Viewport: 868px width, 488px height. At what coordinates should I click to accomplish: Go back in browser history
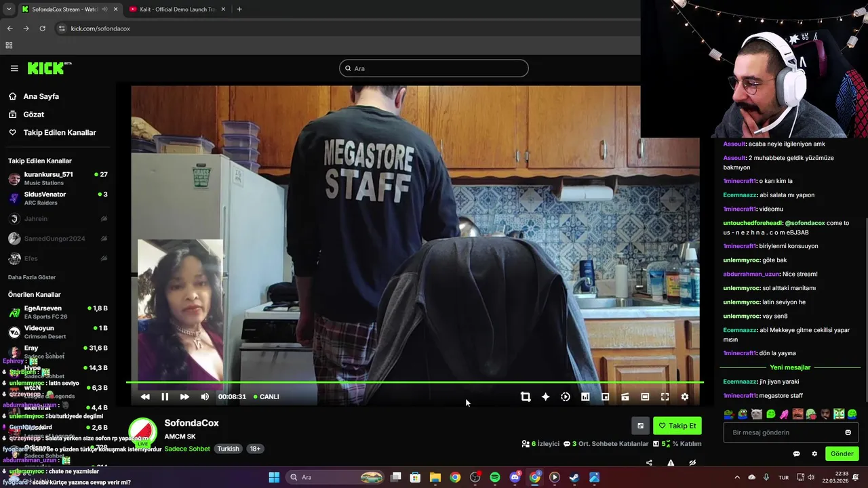[9, 28]
